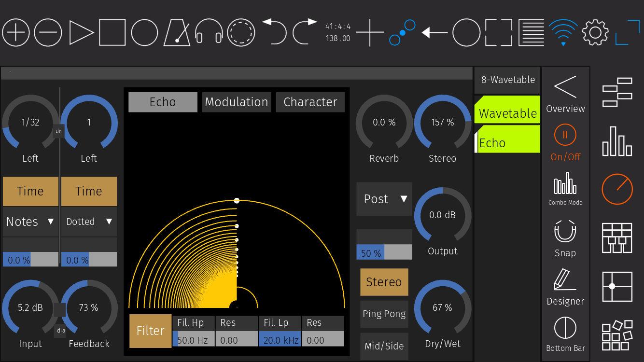Click the Fil. Lp field showing 20.0 kHz
Image resolution: width=644 pixels, height=362 pixels.
(x=280, y=339)
